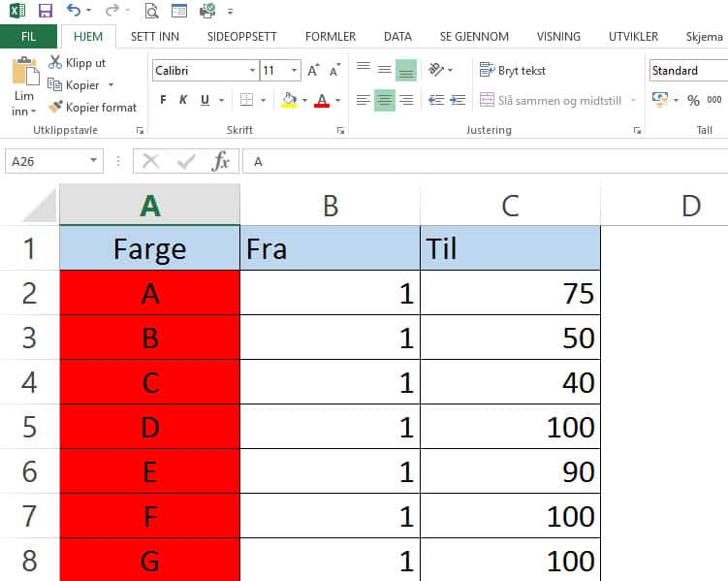This screenshot has height=581, width=728.
Task: Align text to the top
Action: [364, 70]
